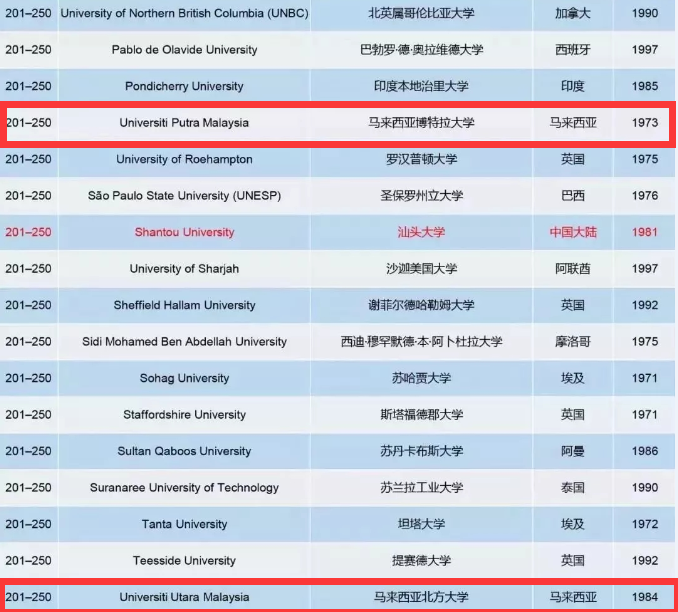Click Teesside University
Screen dimensions: 678x612
coord(185,561)
